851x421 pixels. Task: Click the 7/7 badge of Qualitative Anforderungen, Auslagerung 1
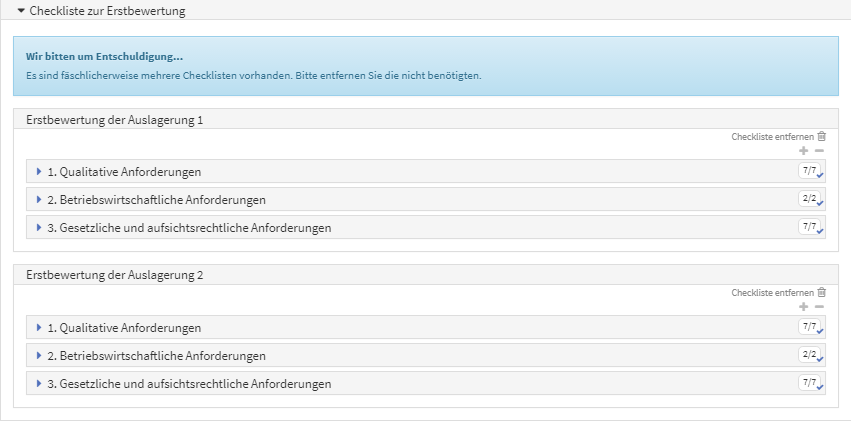pos(810,171)
